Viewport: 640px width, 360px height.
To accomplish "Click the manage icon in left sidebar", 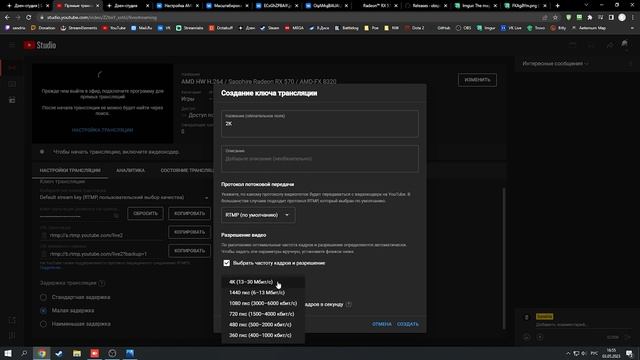I will (x=12, y=100).
